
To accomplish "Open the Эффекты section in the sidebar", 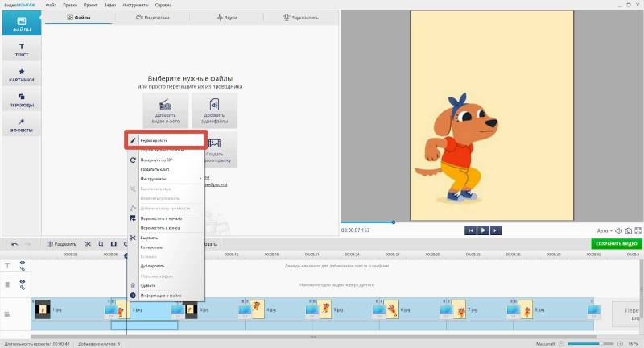I will [x=22, y=125].
